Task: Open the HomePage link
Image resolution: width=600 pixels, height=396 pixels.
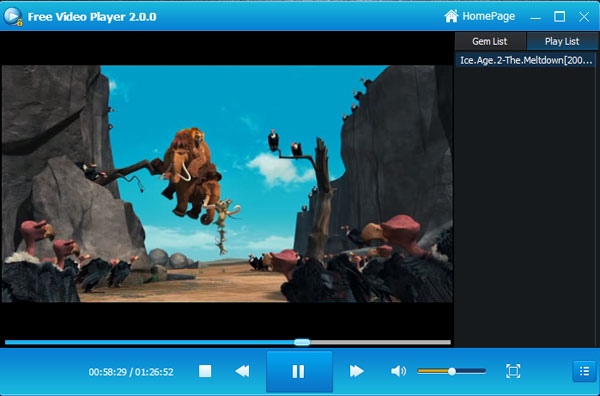Action: click(x=488, y=16)
